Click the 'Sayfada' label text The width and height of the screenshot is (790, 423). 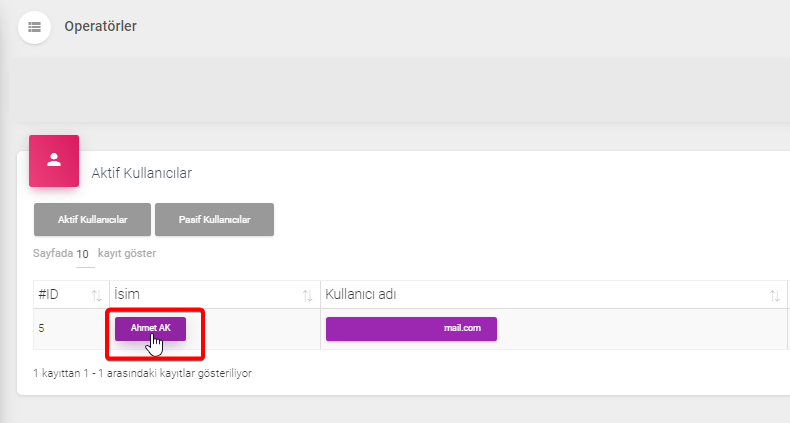(53, 253)
